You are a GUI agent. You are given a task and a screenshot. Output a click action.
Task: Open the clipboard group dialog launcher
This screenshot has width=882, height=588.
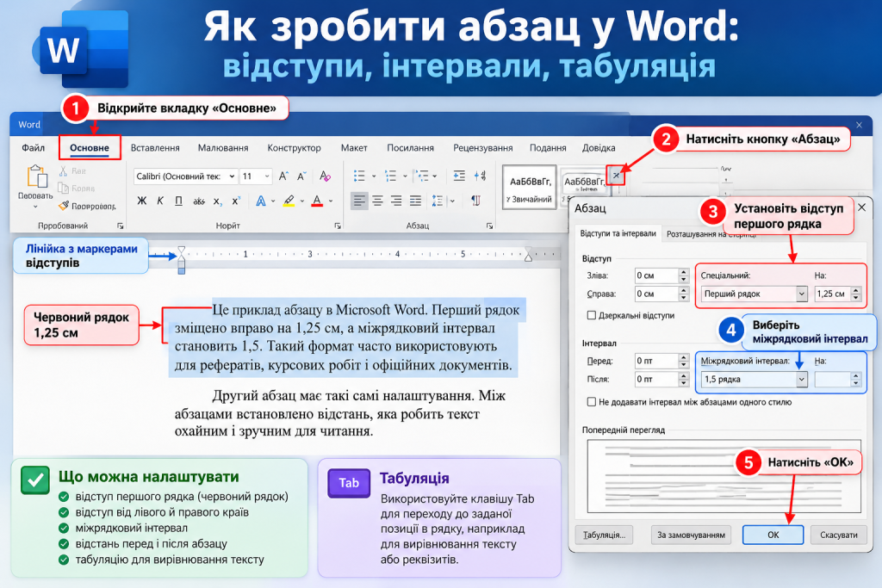[x=121, y=226]
